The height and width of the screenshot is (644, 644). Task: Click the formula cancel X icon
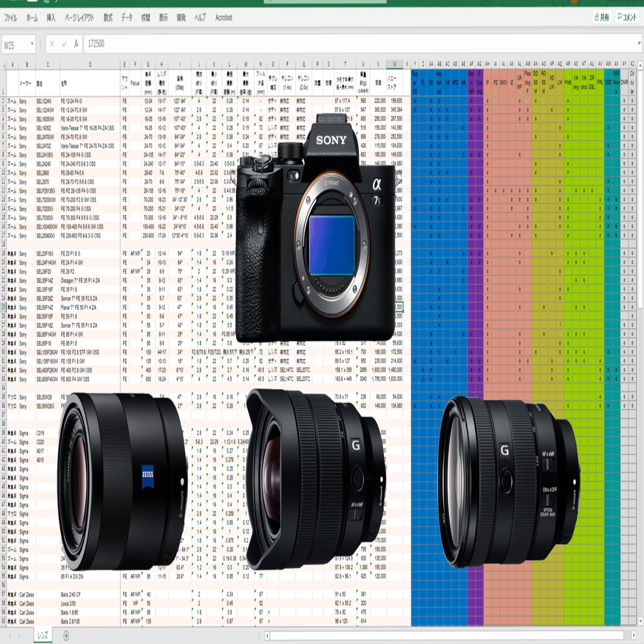click(x=52, y=44)
